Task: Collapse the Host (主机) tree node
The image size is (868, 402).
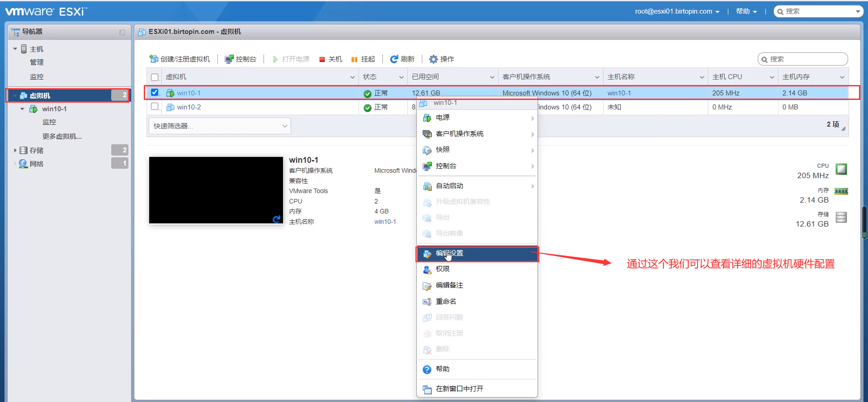Action: [x=15, y=49]
